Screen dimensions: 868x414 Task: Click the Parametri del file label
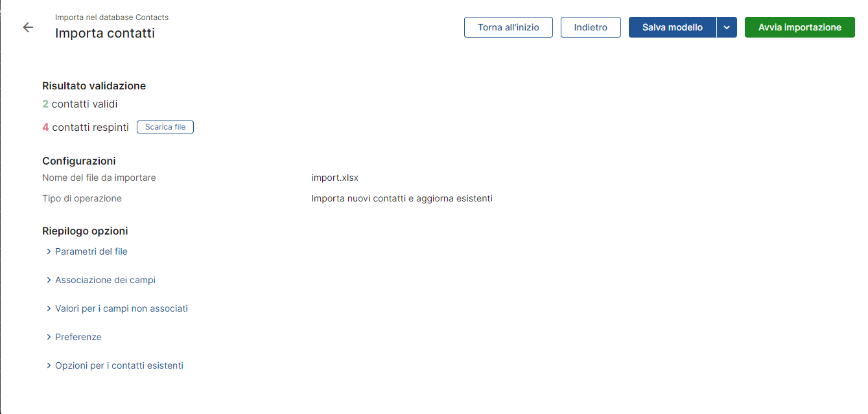[91, 251]
